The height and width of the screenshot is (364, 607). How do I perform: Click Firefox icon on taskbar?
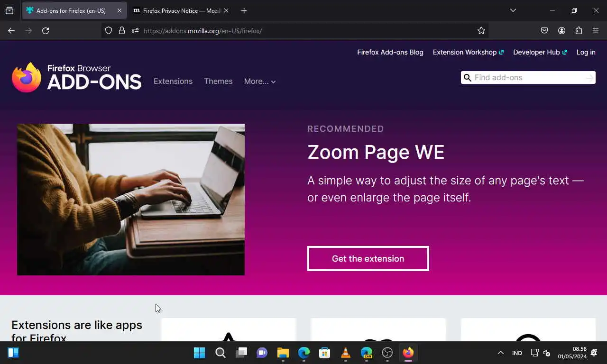point(408,353)
